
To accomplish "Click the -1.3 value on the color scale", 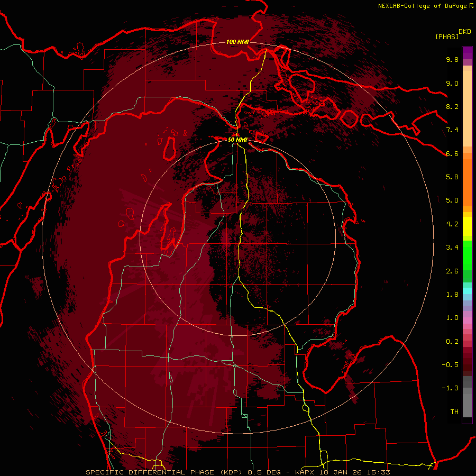I will point(450,388).
